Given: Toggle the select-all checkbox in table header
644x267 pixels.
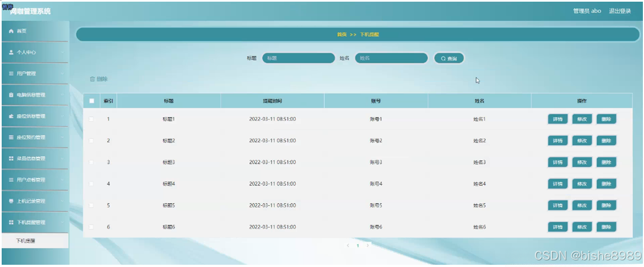Looking at the screenshot, I should (92, 101).
